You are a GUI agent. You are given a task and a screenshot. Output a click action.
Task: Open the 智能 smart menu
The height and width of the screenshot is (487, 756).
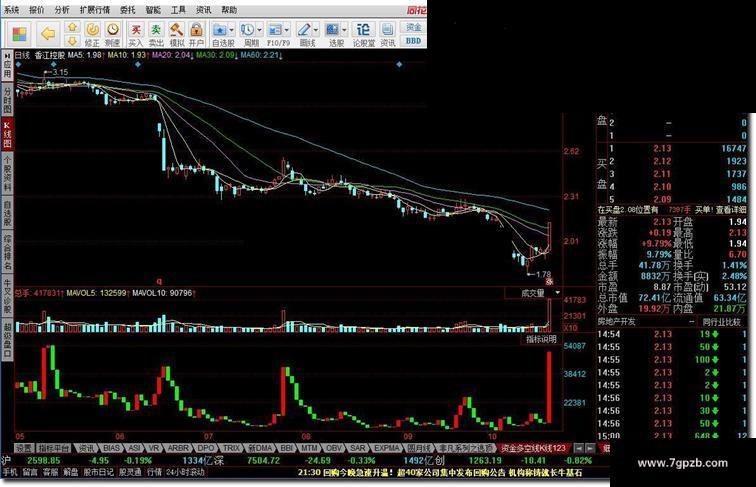pyautogui.click(x=153, y=10)
